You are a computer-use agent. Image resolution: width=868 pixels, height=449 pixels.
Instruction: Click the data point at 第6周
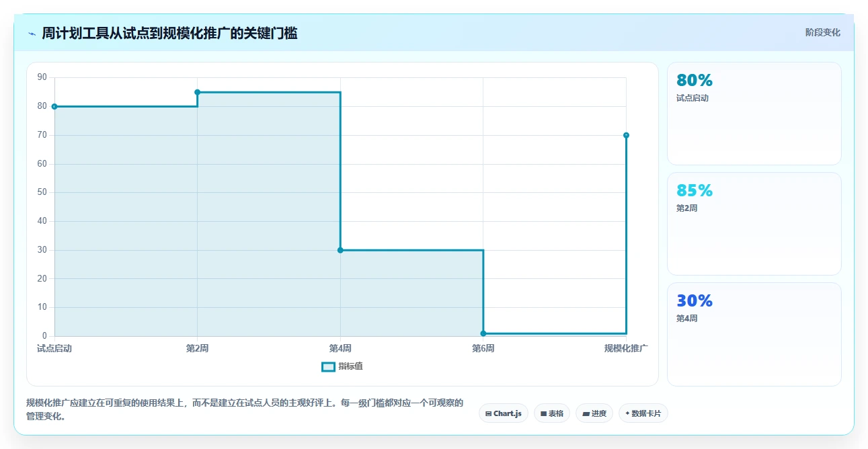tap(483, 333)
